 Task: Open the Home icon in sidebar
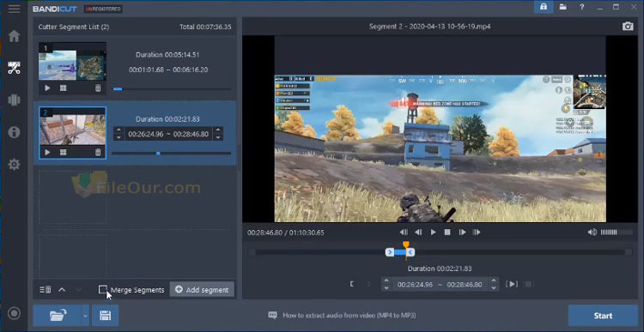14,36
